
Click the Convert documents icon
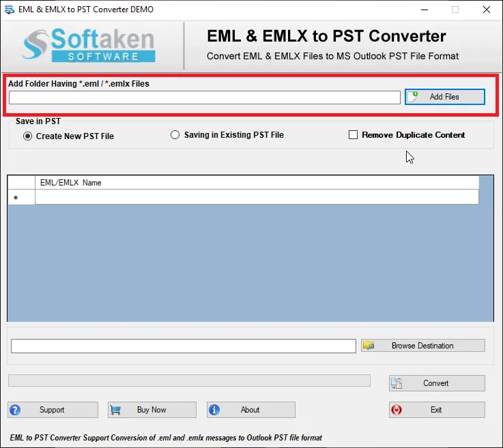[x=397, y=383]
